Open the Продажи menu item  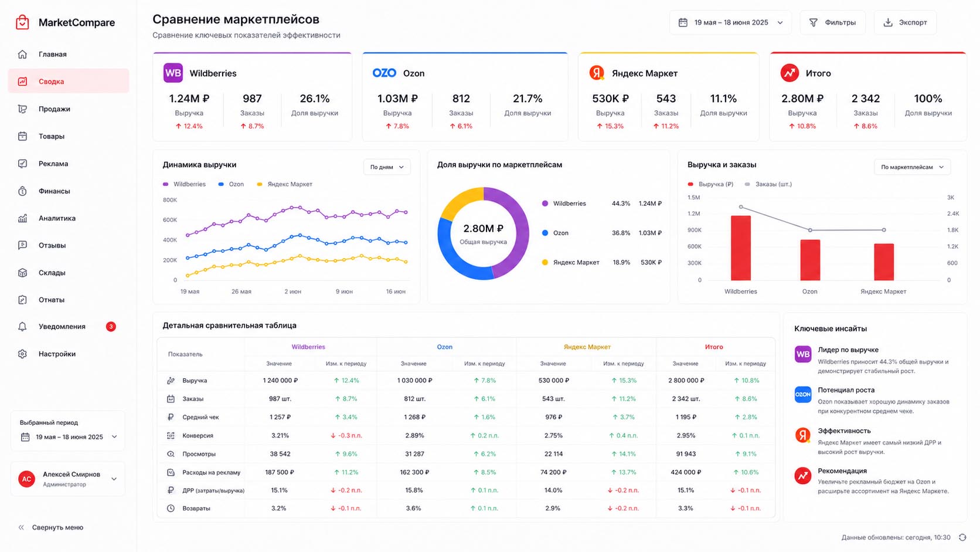(69, 109)
